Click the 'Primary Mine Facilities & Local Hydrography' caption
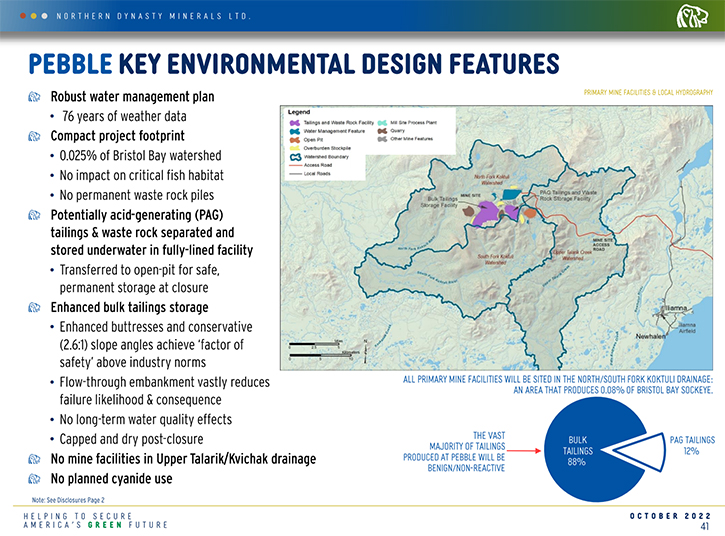 pyautogui.click(x=648, y=92)
